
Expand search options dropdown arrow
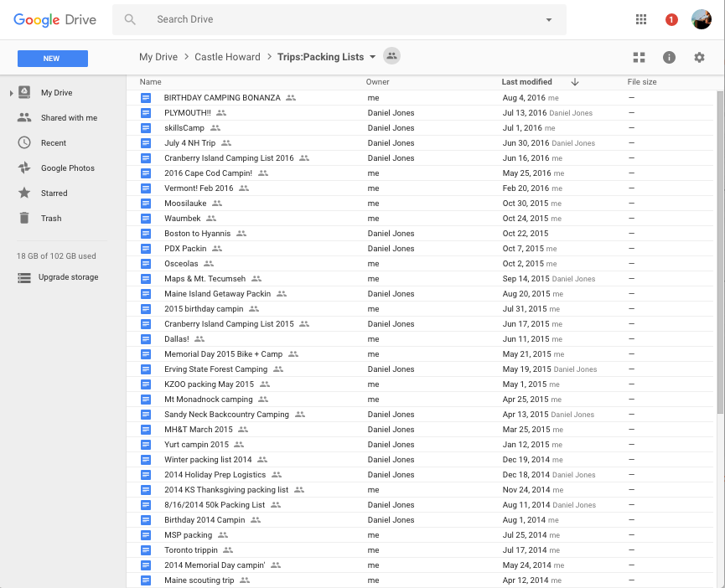(549, 20)
